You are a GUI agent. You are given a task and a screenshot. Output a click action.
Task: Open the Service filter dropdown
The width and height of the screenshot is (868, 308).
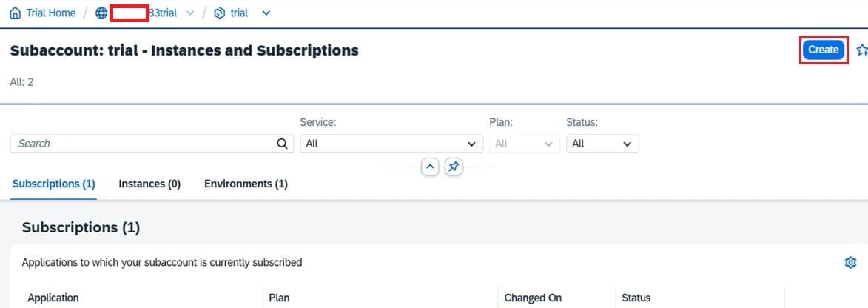391,144
